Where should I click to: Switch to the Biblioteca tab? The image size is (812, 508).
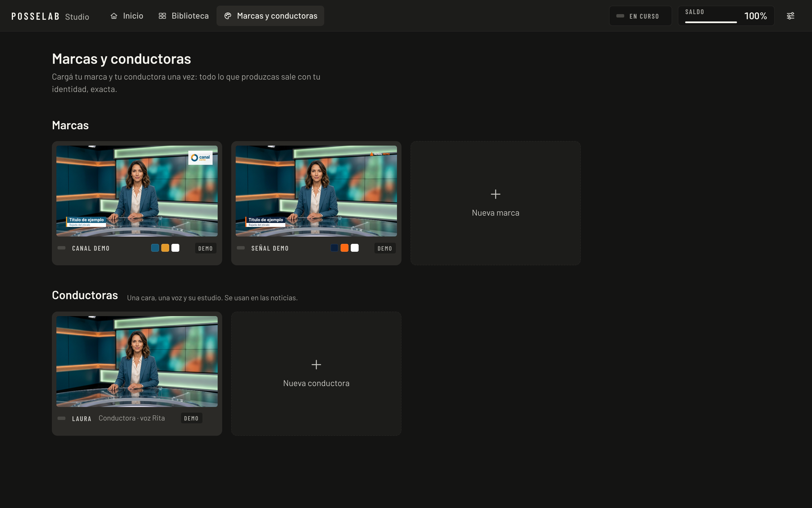point(184,16)
